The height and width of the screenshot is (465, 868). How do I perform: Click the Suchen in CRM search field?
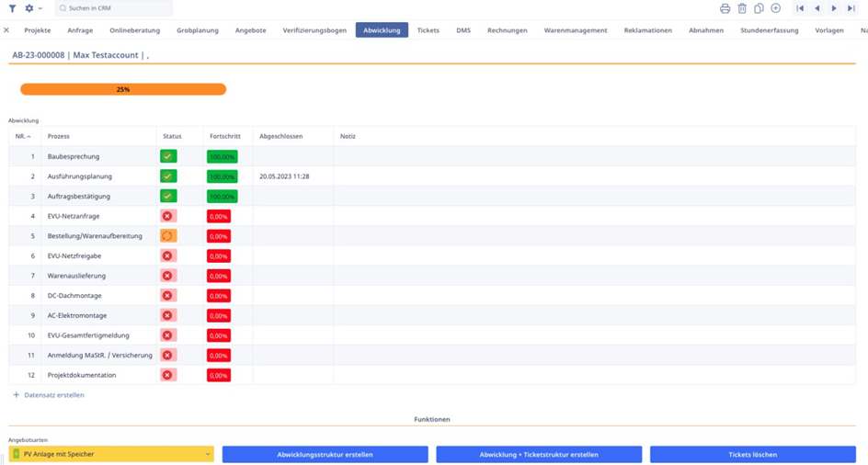[115, 8]
